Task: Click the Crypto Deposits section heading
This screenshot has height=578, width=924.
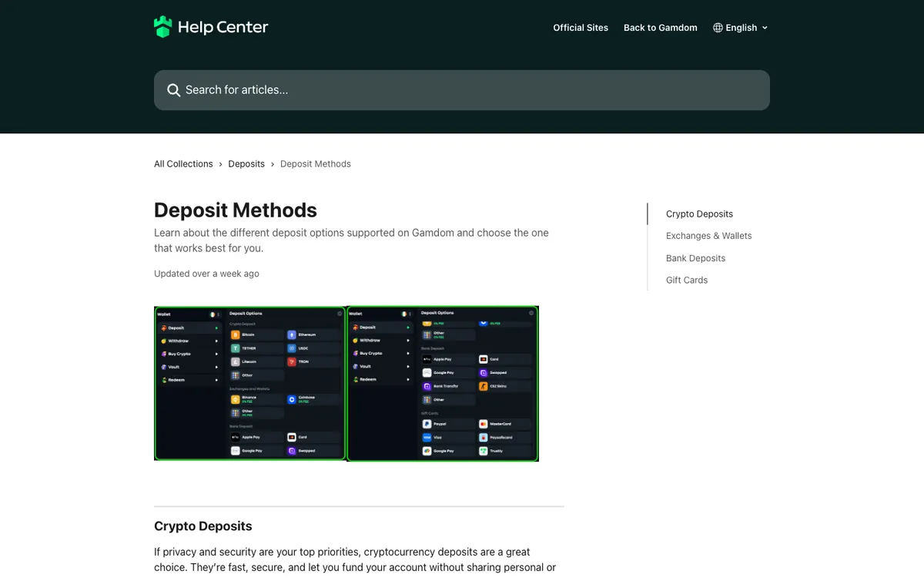Action: pos(203,526)
